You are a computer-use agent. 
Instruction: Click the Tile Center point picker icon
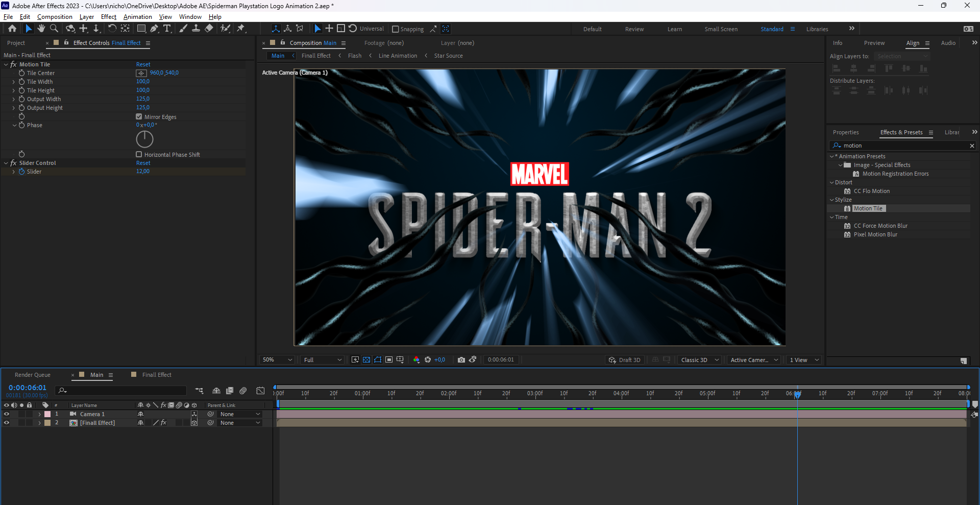(141, 73)
